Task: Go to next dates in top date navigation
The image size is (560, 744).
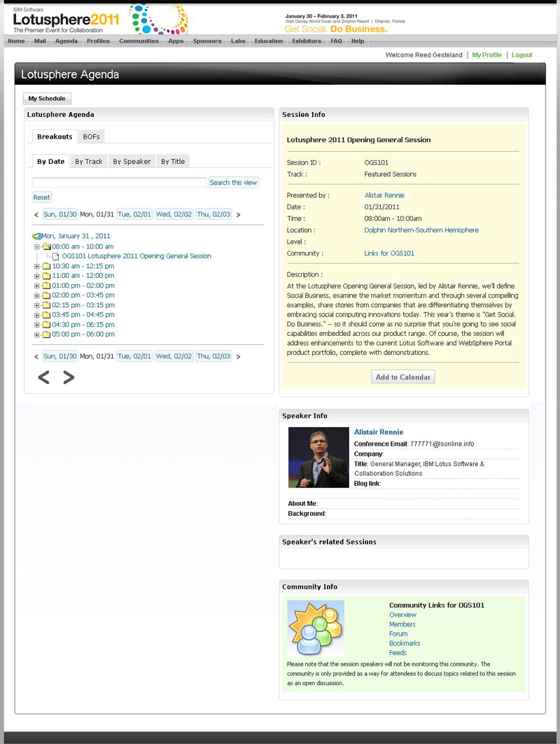Action: coord(238,215)
